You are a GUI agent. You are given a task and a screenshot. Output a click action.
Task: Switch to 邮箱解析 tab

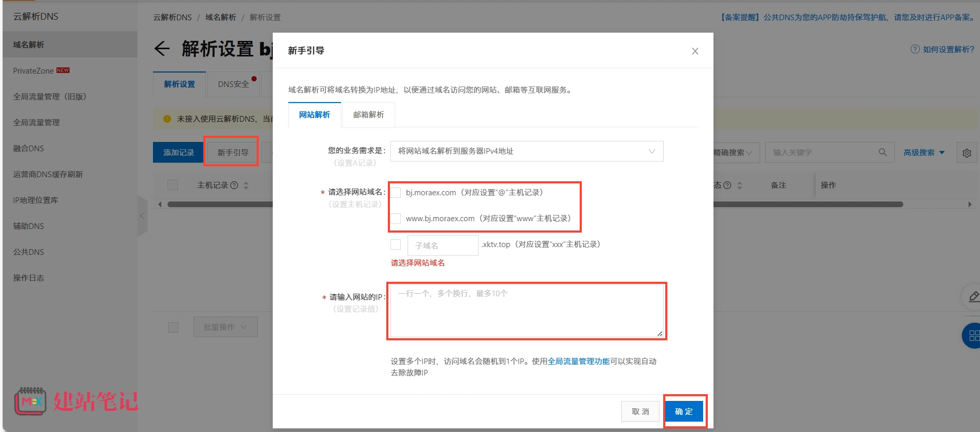coord(369,114)
